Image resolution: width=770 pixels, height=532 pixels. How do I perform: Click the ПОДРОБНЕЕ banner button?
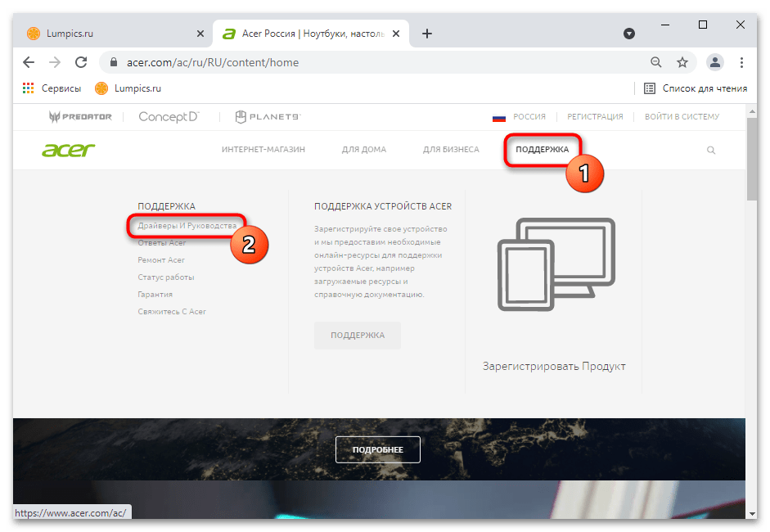point(377,449)
